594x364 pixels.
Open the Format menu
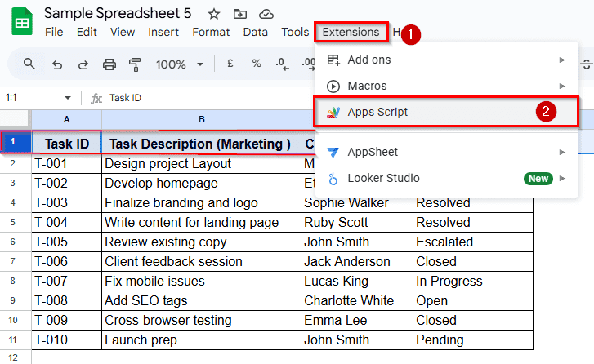[211, 32]
